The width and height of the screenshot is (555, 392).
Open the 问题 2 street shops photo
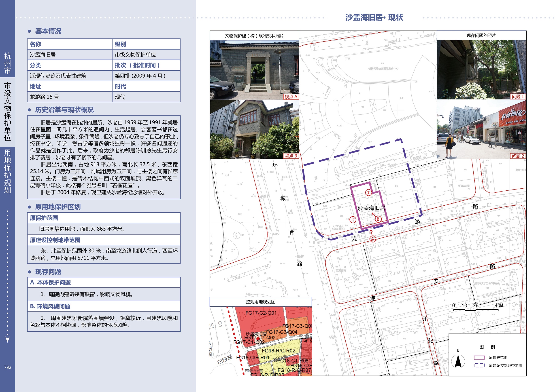tap(481, 129)
